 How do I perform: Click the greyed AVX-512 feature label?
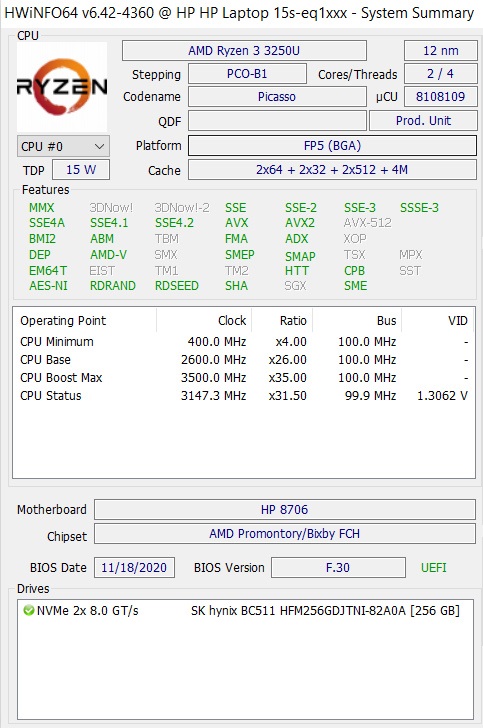(367, 223)
